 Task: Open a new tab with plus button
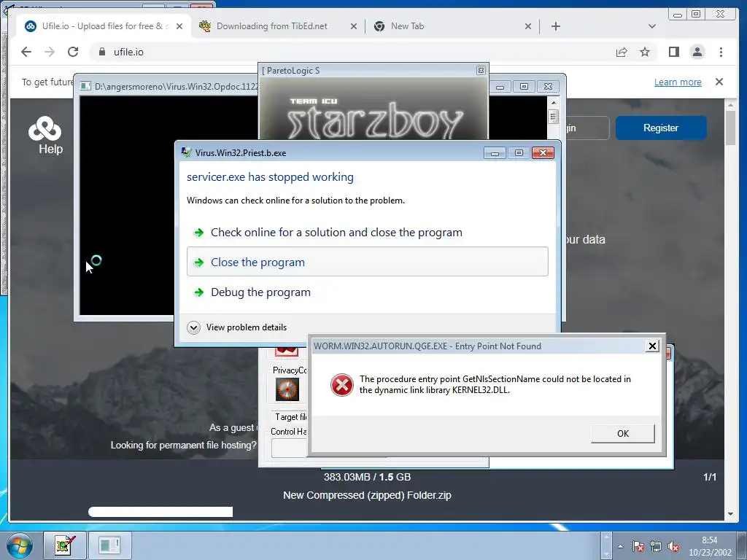tap(555, 26)
